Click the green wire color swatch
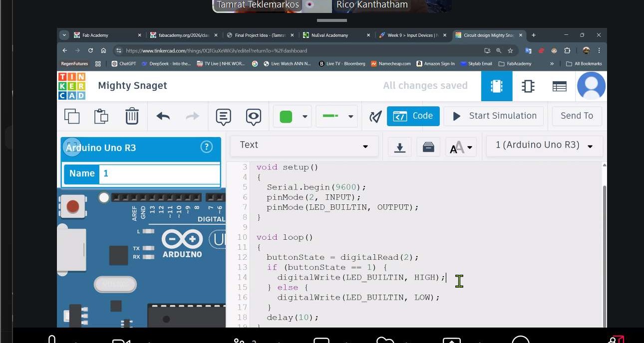 286,117
